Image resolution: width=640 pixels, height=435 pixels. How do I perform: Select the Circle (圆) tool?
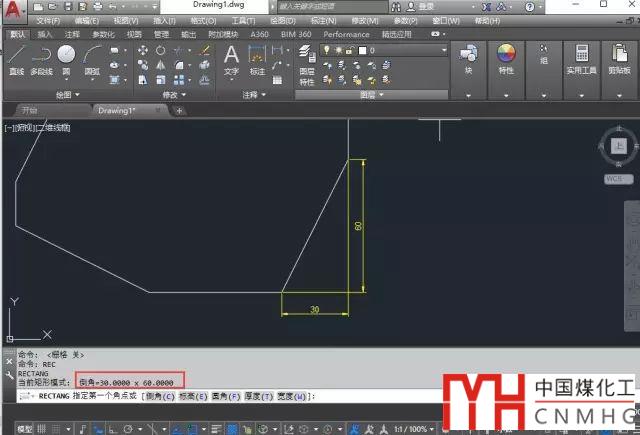click(x=66, y=56)
